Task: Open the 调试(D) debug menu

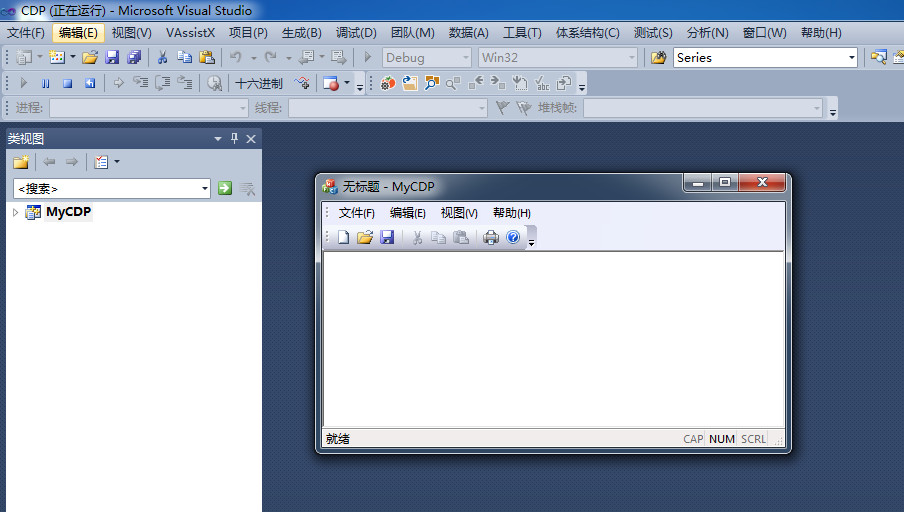Action: click(x=356, y=33)
